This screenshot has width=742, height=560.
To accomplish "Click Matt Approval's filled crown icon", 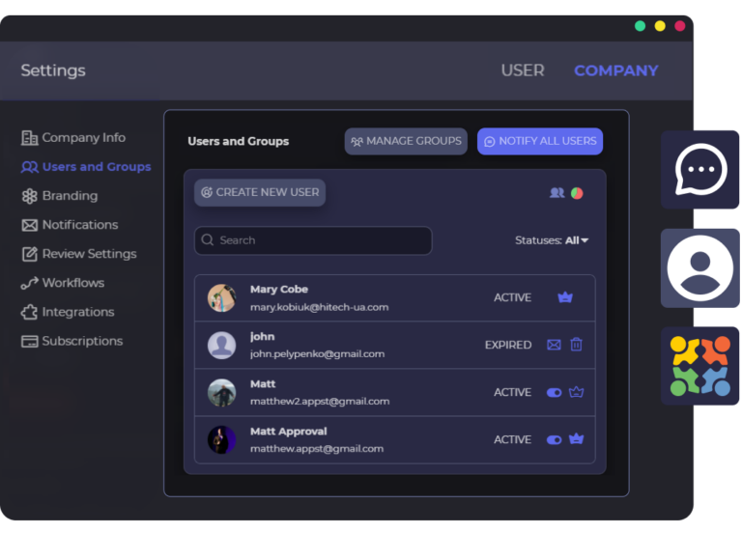I will (x=576, y=439).
